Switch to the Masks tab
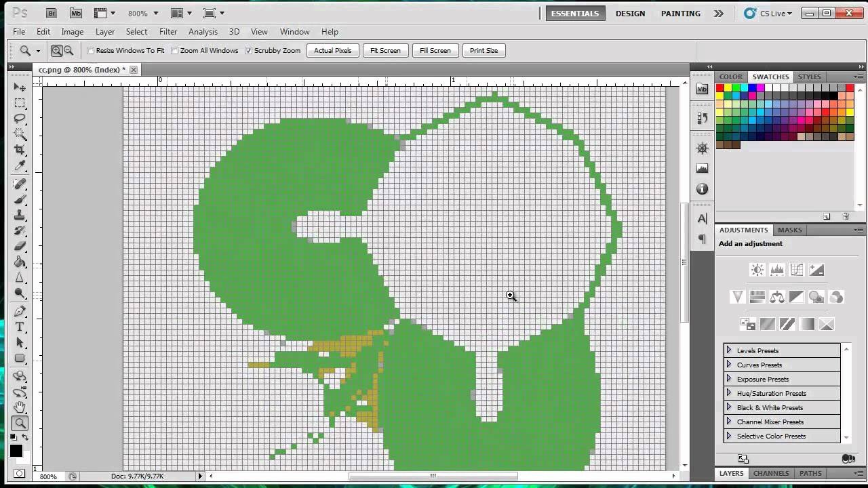This screenshot has height=488, width=868. click(x=790, y=230)
